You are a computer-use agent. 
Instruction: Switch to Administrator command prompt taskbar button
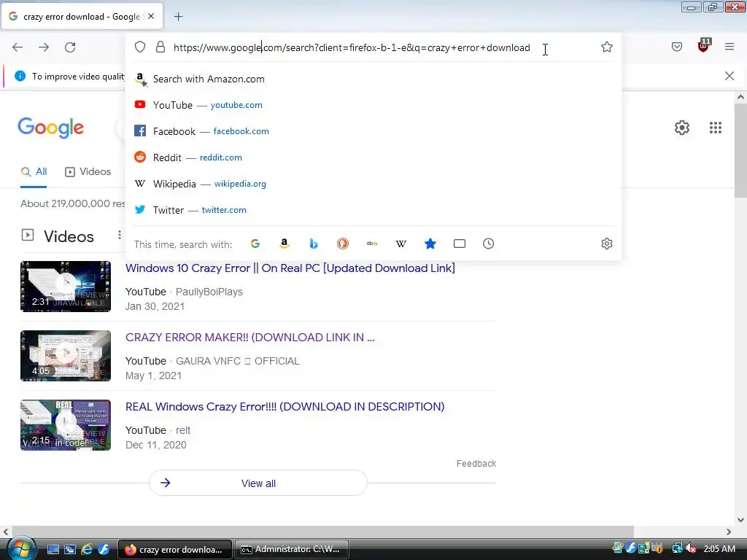pyautogui.click(x=292, y=550)
